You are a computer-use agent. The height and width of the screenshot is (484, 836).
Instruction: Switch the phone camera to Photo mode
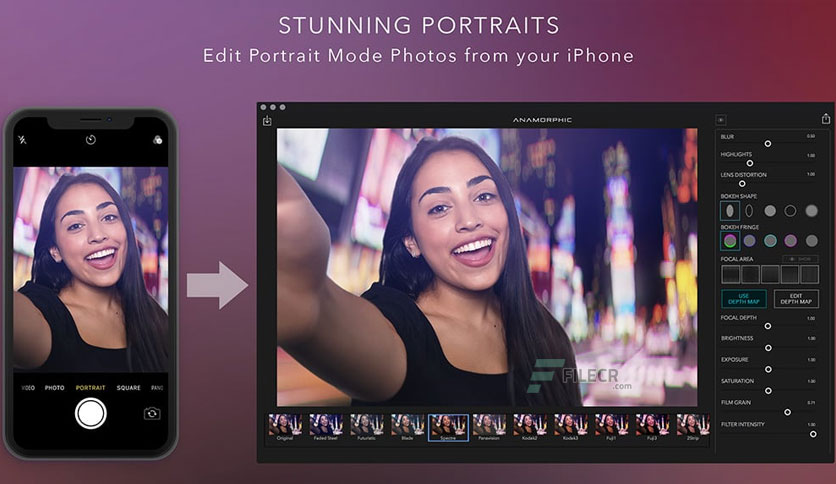pos(54,388)
